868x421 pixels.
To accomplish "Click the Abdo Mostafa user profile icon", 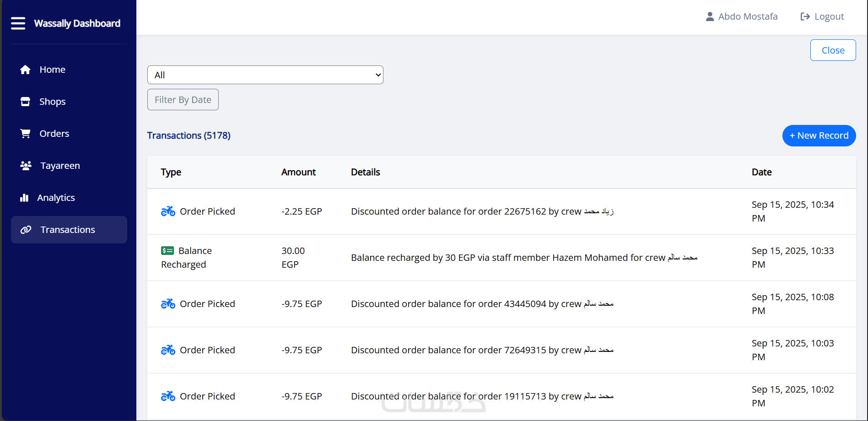I will [x=710, y=17].
